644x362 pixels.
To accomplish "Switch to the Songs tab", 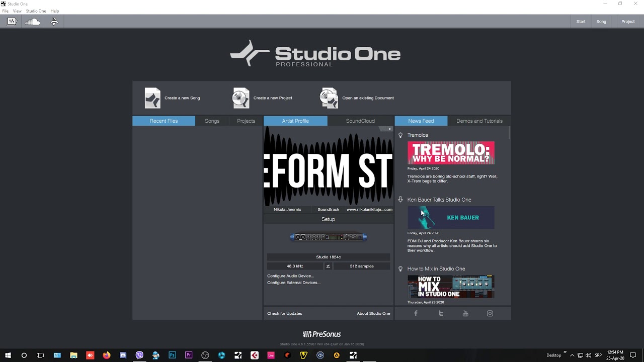I will click(212, 121).
